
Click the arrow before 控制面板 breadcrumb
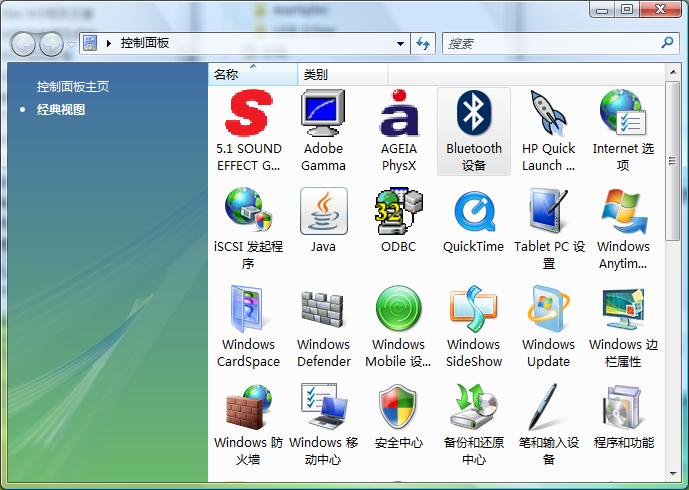tap(109, 43)
